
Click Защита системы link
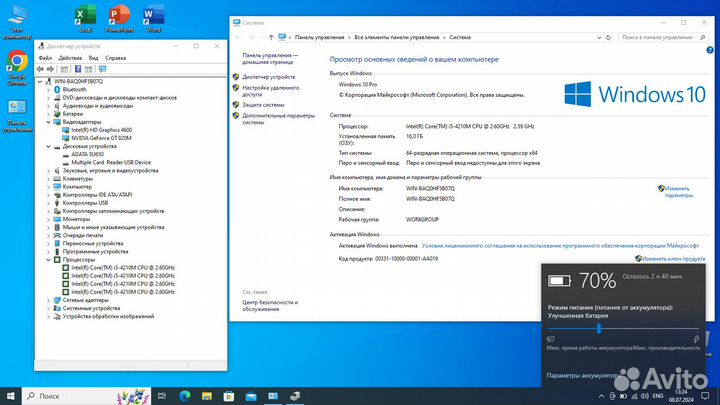(263, 105)
